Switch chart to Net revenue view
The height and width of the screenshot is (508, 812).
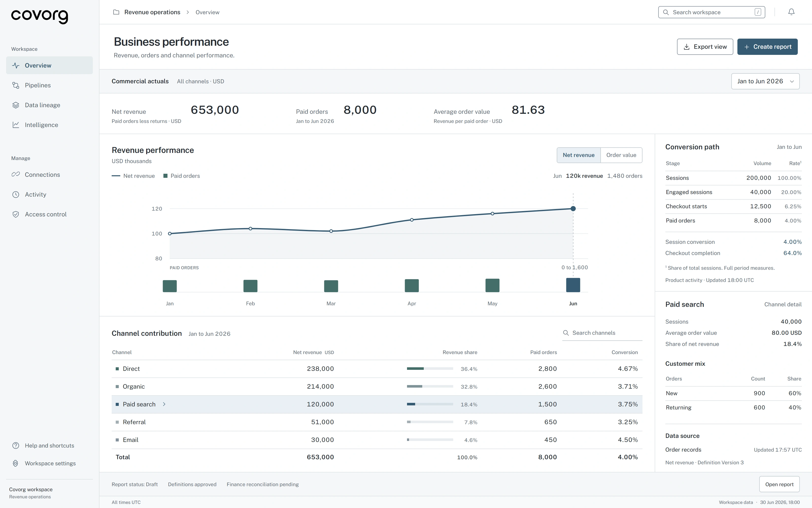579,155
